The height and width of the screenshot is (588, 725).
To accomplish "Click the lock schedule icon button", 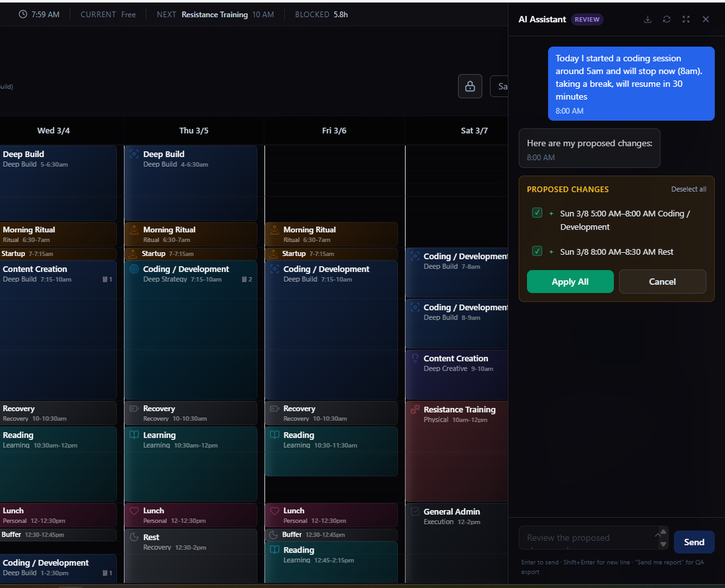I will coord(469,86).
